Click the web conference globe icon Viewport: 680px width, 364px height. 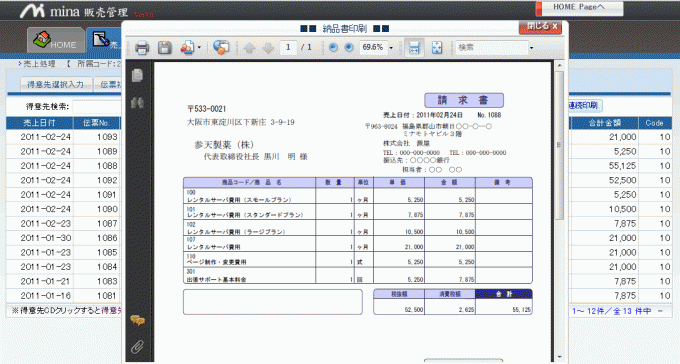221,47
